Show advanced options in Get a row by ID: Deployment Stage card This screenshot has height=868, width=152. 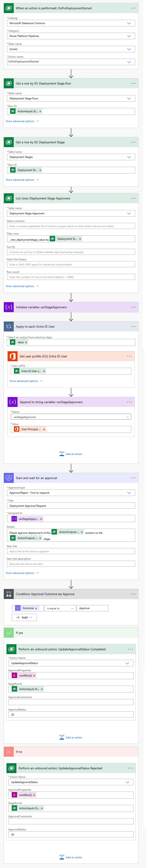22,180
